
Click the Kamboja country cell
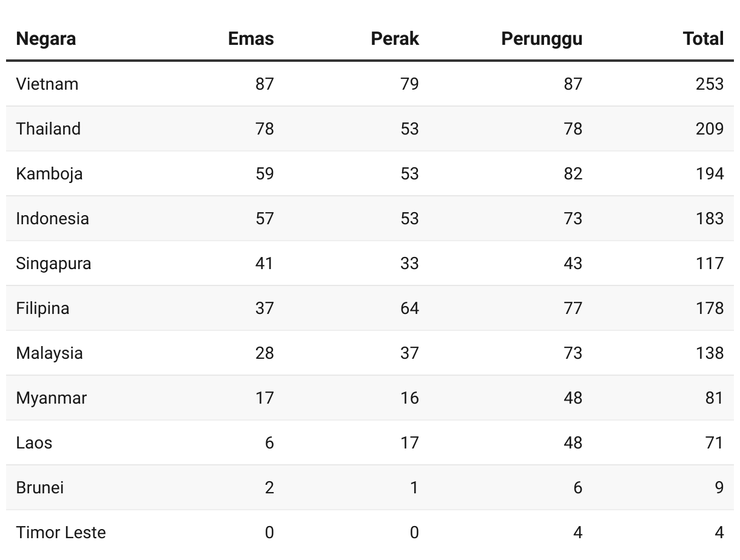[x=49, y=173]
